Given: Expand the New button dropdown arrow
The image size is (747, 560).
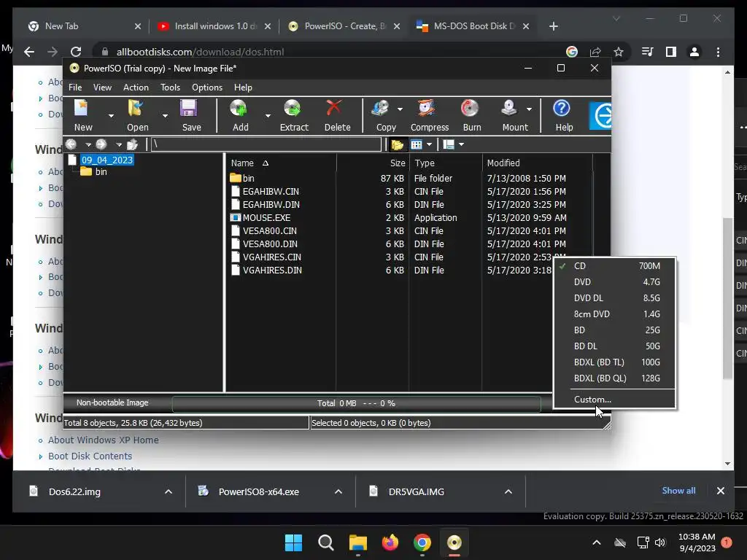Looking at the screenshot, I should coord(111,116).
